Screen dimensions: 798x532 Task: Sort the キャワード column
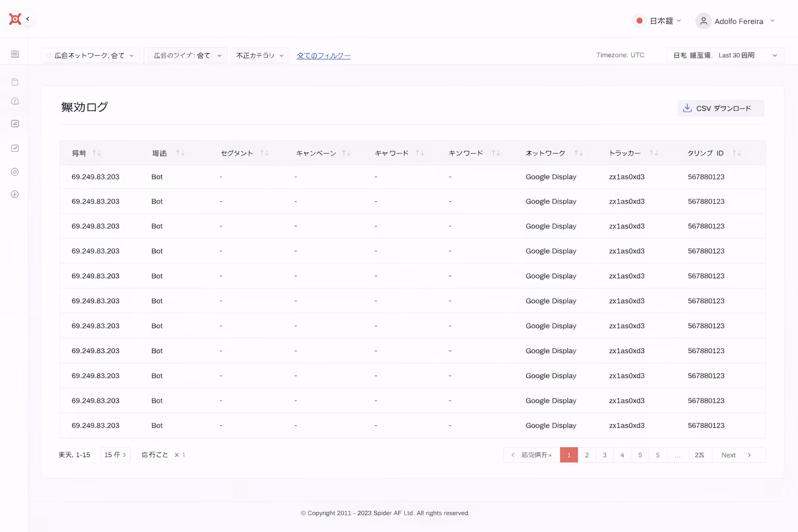[420, 153]
